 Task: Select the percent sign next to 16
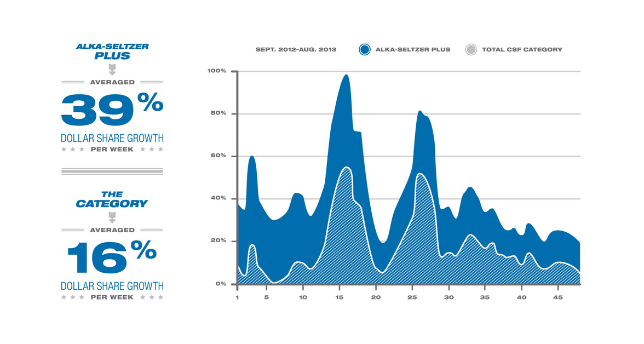pyautogui.click(x=143, y=250)
